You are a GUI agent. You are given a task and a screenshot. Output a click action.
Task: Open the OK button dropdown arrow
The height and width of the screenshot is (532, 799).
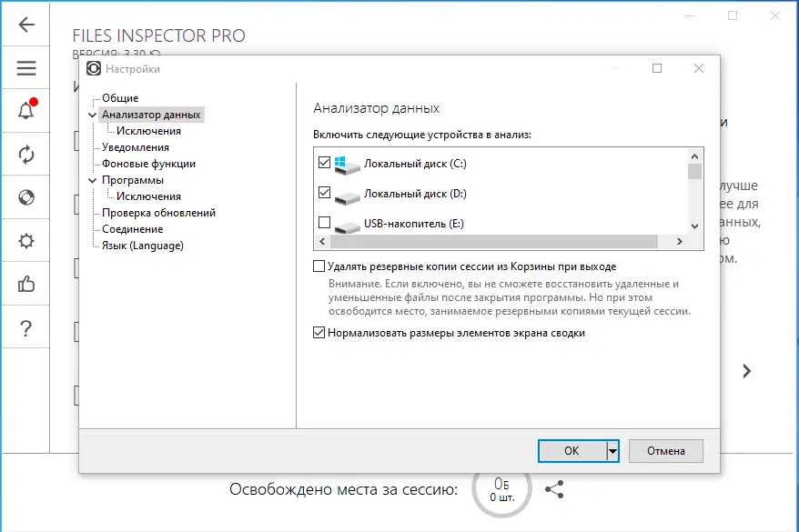[x=612, y=450]
